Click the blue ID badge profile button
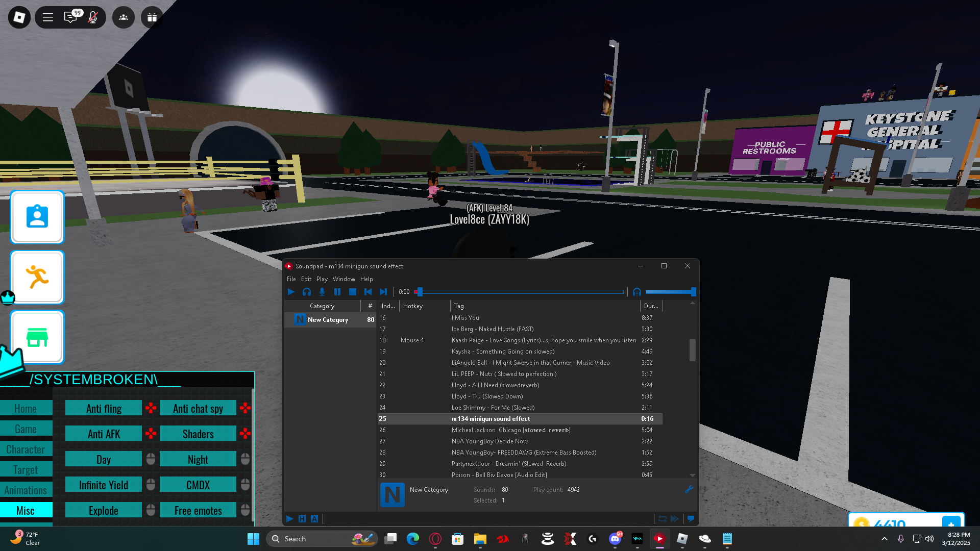This screenshot has width=980, height=551. point(37,217)
